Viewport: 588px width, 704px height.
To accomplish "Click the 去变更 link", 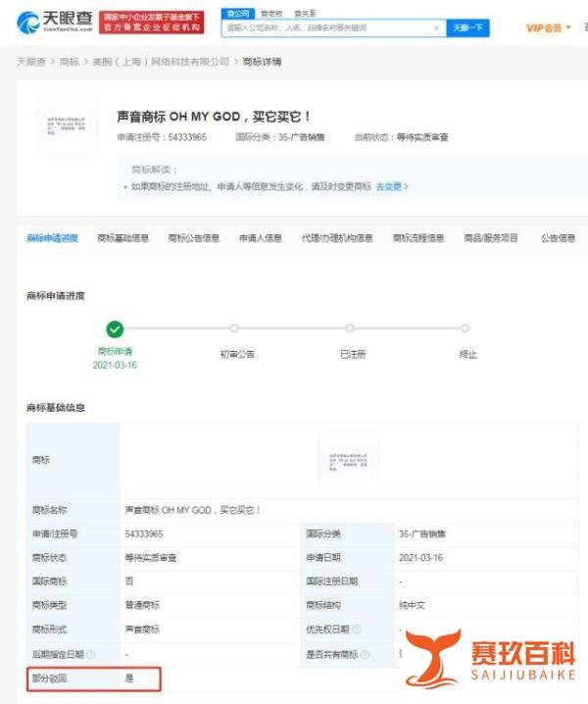I will tap(391, 186).
